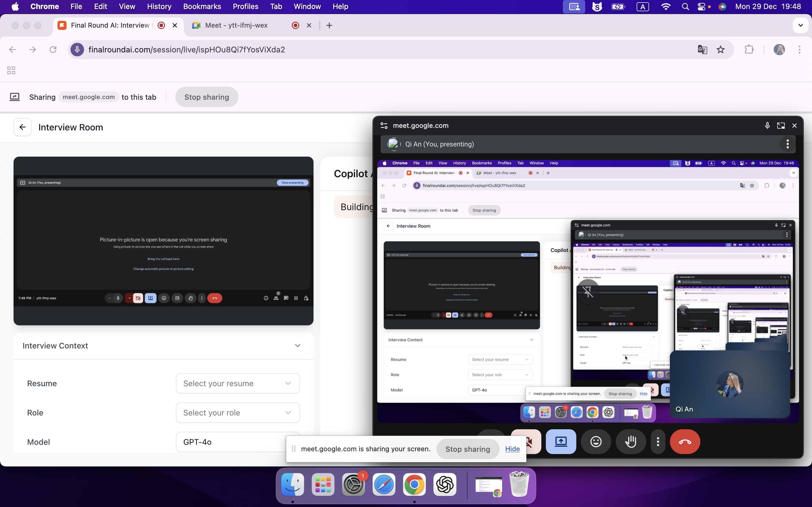Image resolution: width=812 pixels, height=507 pixels.
Task: Toggle the microphone button in the Meet preview
Action: click(x=118, y=298)
